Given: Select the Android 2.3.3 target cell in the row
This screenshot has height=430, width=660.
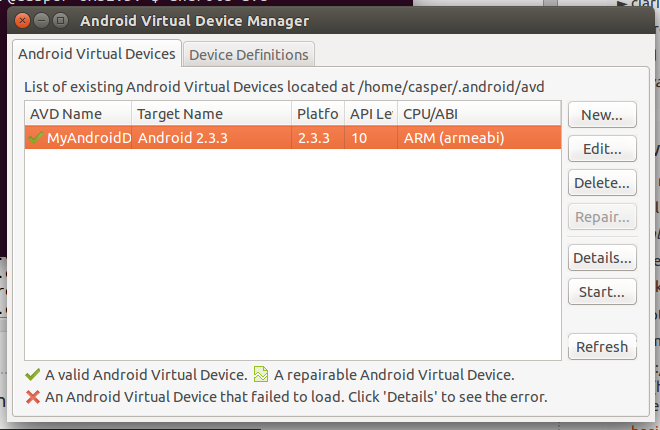Looking at the screenshot, I should tap(211, 137).
